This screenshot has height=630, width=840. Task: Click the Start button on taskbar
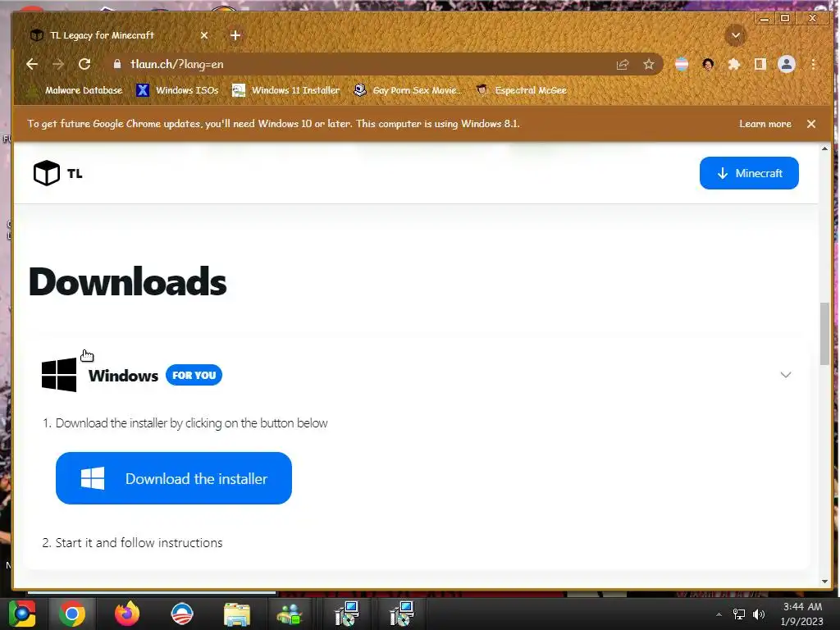pos(22,614)
